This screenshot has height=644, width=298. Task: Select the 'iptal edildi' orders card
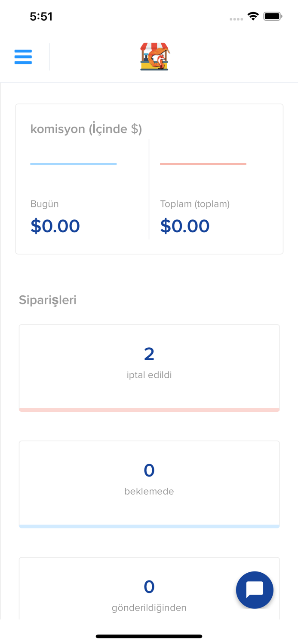click(x=149, y=367)
